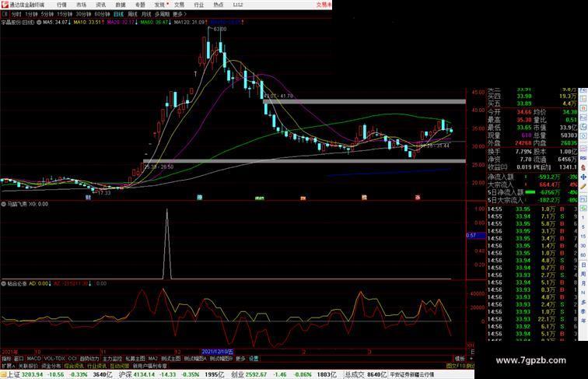Open the 综合资讯 tab
This screenshot has width=588, height=379.
74,366
